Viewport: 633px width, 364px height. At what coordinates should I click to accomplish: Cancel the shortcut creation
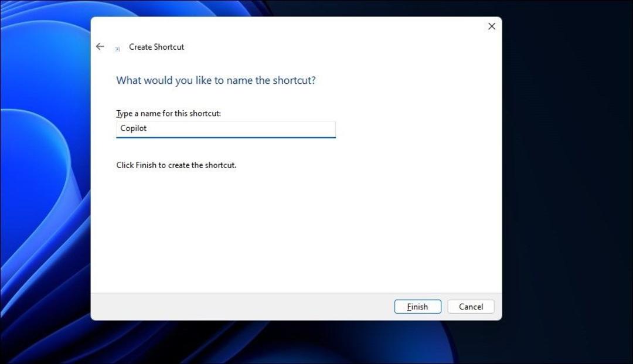click(x=471, y=307)
